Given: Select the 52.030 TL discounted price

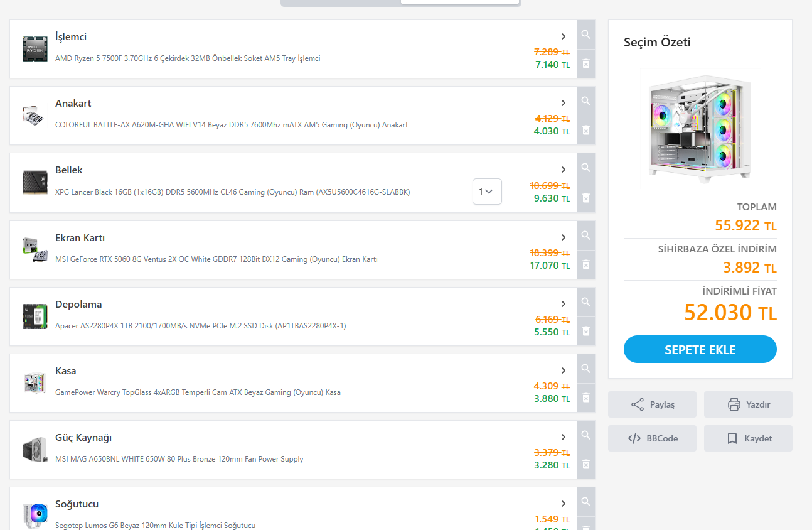Looking at the screenshot, I should pyautogui.click(x=730, y=313).
